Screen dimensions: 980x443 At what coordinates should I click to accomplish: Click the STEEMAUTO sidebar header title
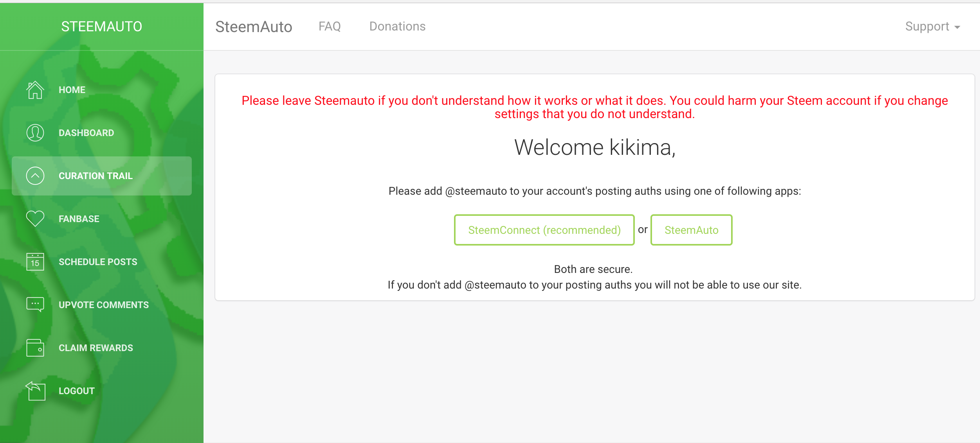coord(101,27)
